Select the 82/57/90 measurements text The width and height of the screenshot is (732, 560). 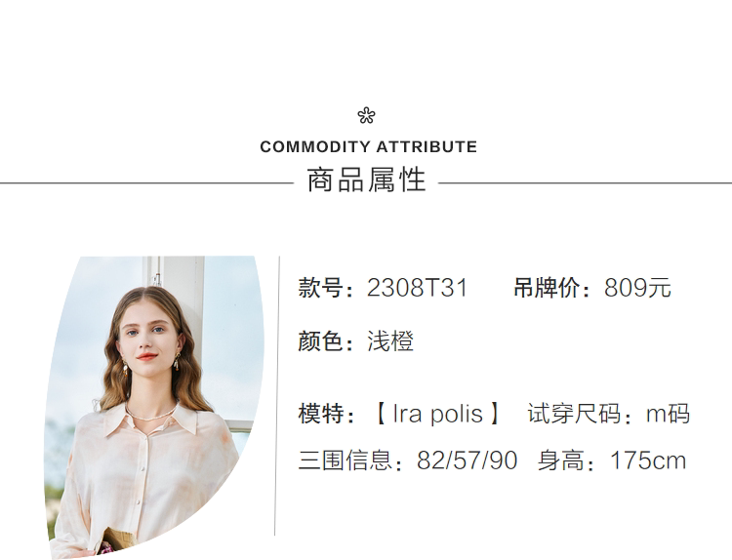point(467,460)
